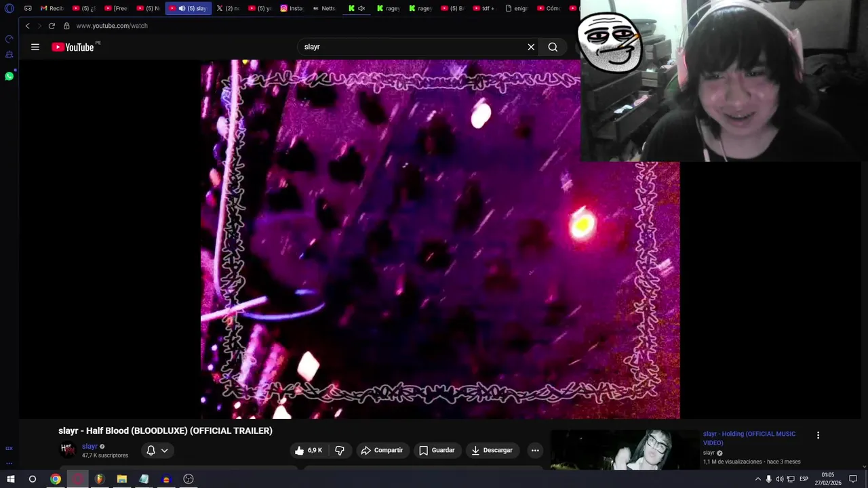This screenshot has width=868, height=488.
Task: Open the Windows notification center
Action: click(853, 479)
